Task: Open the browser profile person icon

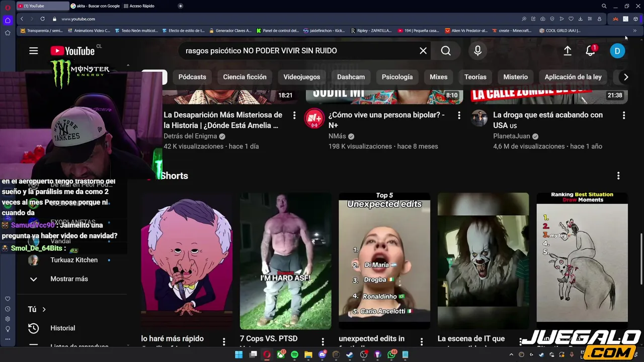Action: pyautogui.click(x=599, y=19)
